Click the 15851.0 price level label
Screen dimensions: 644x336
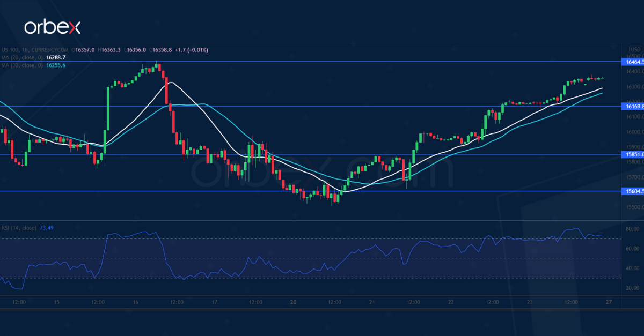632,154
